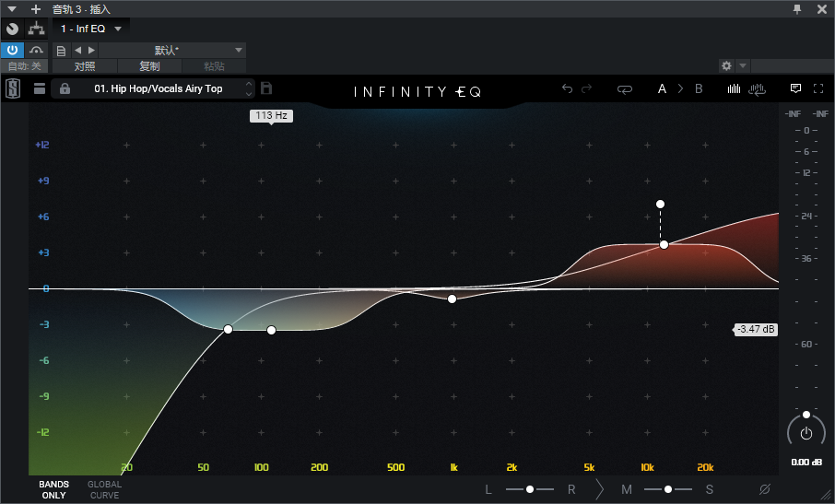Image resolution: width=835 pixels, height=504 pixels.
Task: Toggle 自动: 关 automation button
Action: 25,66
